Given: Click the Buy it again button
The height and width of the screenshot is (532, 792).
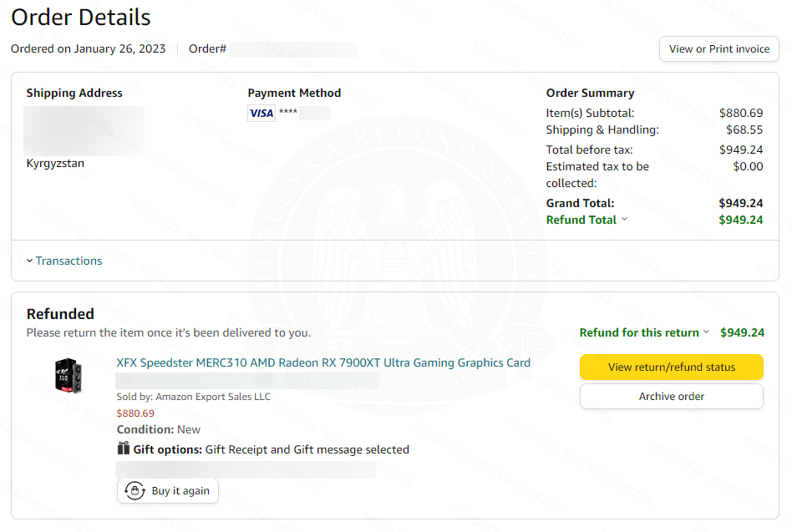Looking at the screenshot, I should pos(168,490).
